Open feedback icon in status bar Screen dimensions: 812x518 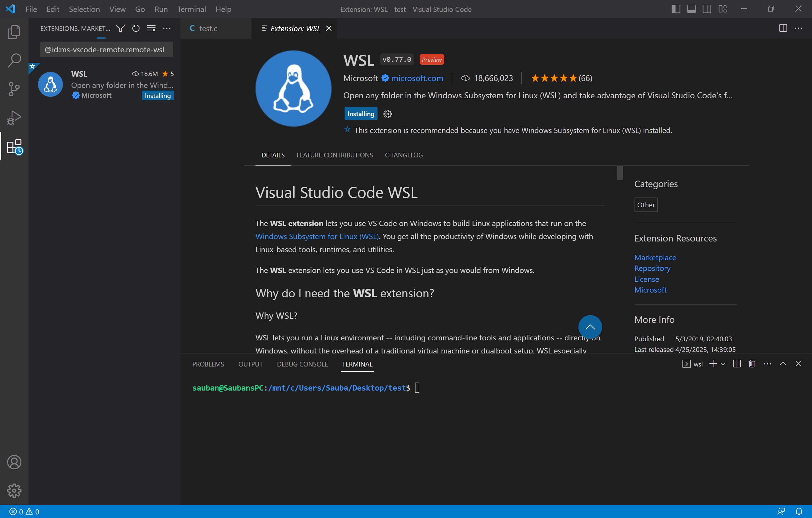[x=781, y=511]
